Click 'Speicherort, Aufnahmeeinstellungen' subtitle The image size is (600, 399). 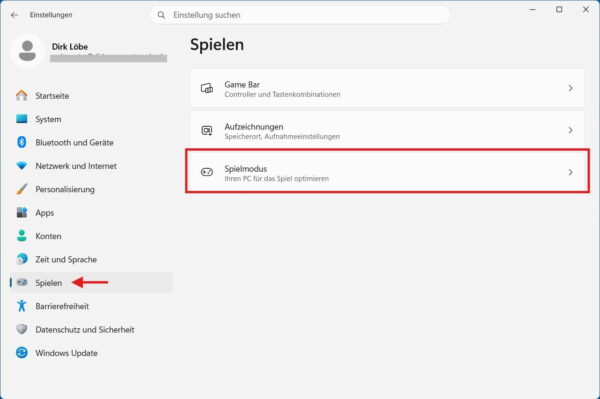click(x=282, y=137)
